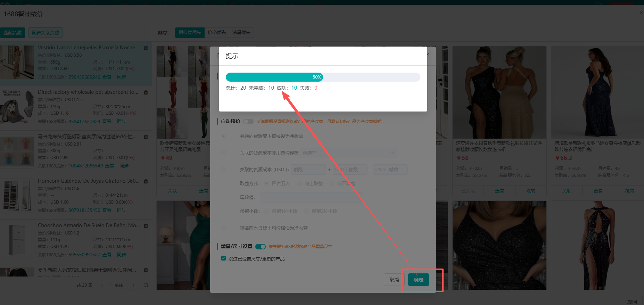Viewport: 644px width, 305px height.
Task: Remove the Homcom Gabinete De Joyas row
Action: (146, 181)
